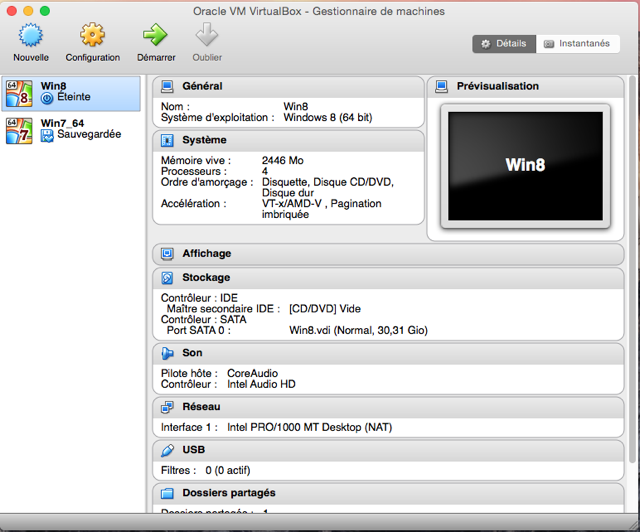
Task: Click the Oublier down-arrow icon
Action: (207, 35)
